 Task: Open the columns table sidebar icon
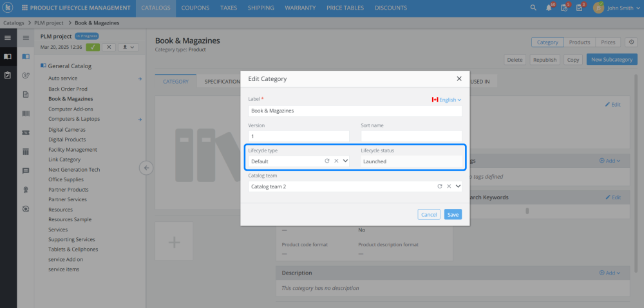(x=26, y=152)
